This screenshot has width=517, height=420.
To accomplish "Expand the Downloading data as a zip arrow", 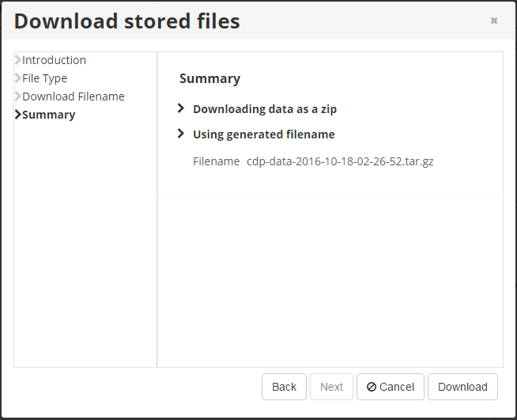I will (x=181, y=108).
